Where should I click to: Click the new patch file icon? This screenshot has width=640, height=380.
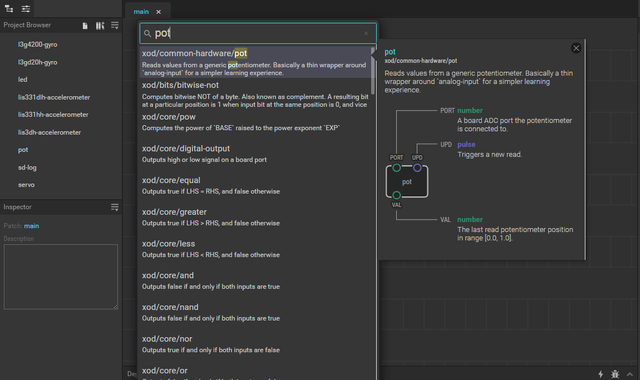[85, 26]
